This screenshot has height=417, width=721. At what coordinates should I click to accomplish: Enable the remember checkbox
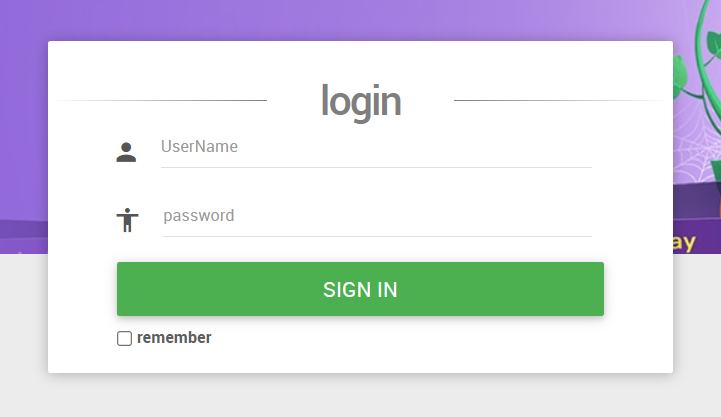coord(125,339)
